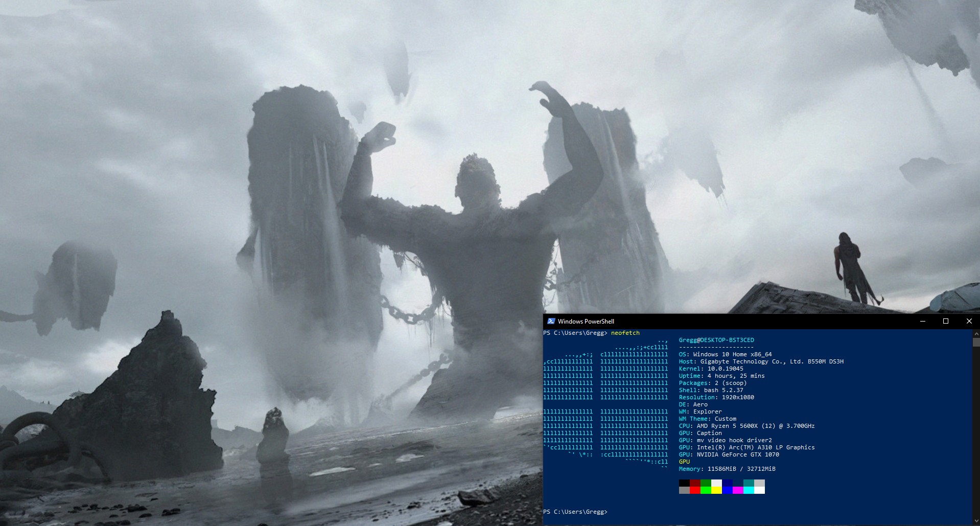980x526 pixels.
Task: Click the 'GPU: Intel(R) Arc(TM) A310' line
Action: [746, 447]
